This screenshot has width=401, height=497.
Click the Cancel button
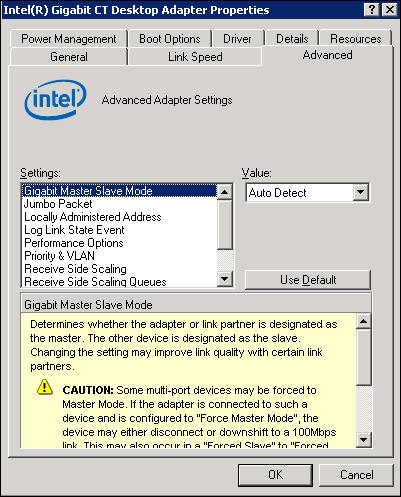357,475
